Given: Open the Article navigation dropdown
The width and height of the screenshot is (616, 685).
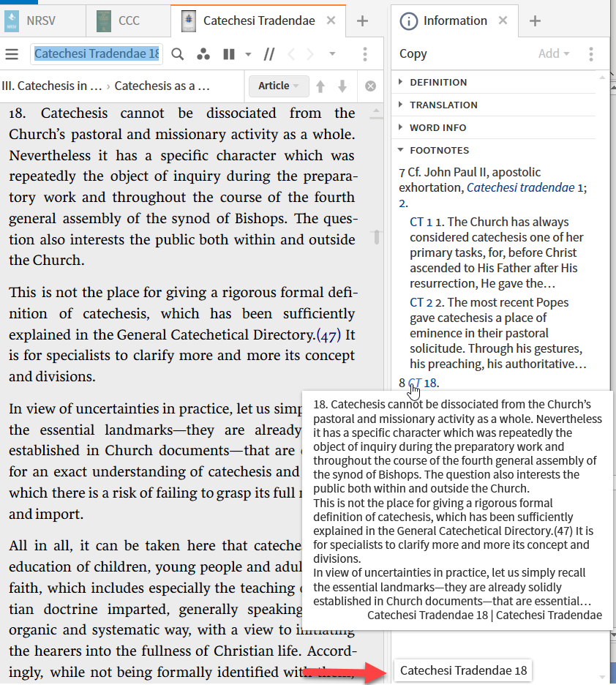Looking at the screenshot, I should coord(279,86).
